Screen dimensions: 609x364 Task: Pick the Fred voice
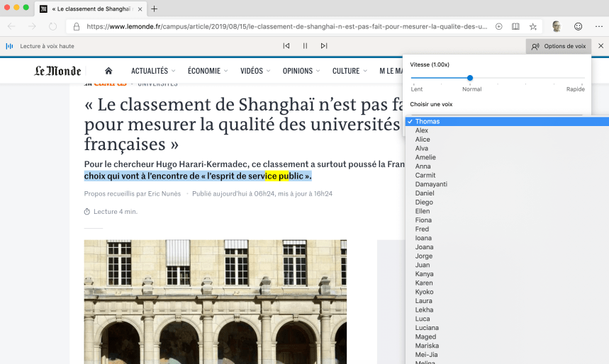[507, 229]
